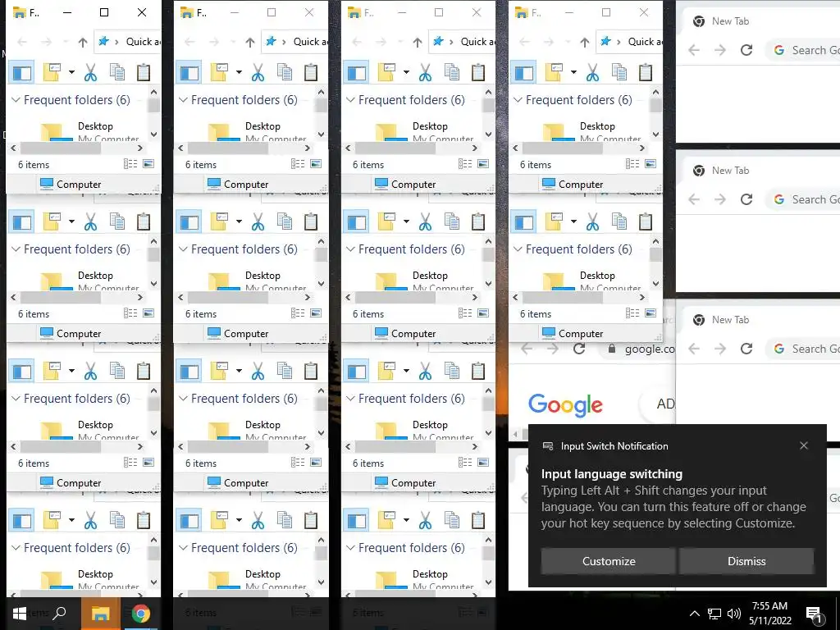Switch to details view in top-left Explorer status bar
Viewport: 840px width, 630px height.
[130, 164]
